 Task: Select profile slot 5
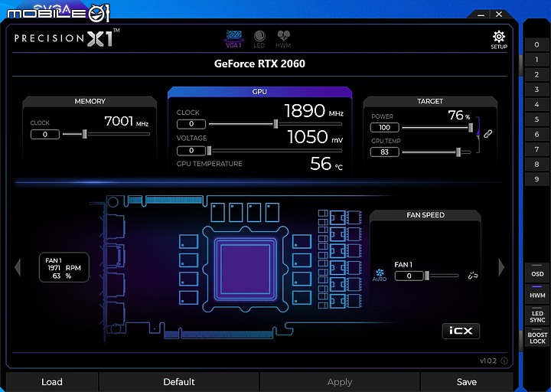[536, 119]
